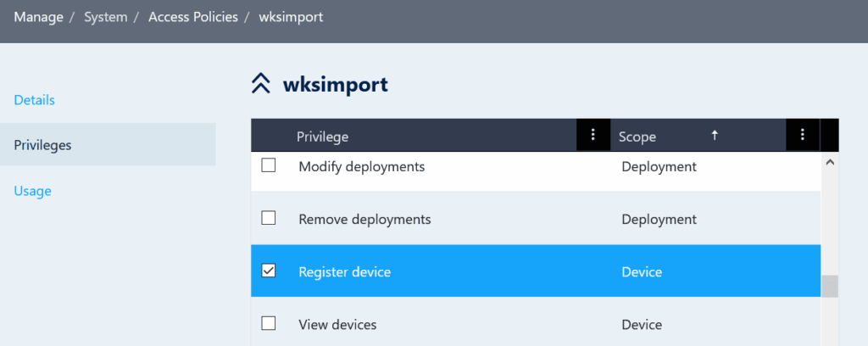868x346 pixels.
Task: Uncheck the Register device checkbox
Action: [x=269, y=271]
